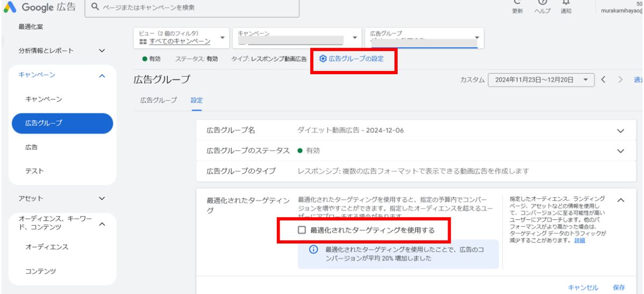The width and height of the screenshot is (644, 294).
Task: Click the 広告グループのタイプ row label
Action: pyautogui.click(x=241, y=171)
